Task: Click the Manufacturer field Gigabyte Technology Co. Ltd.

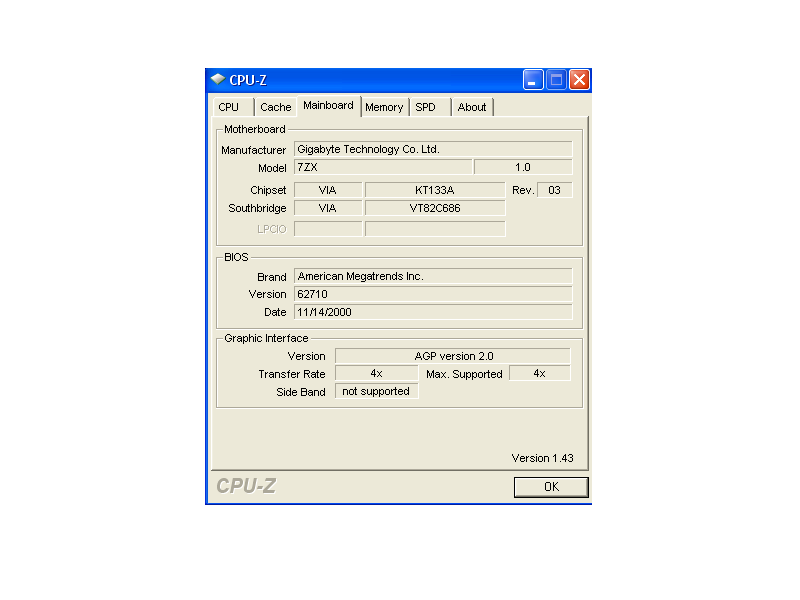Action: click(x=433, y=149)
